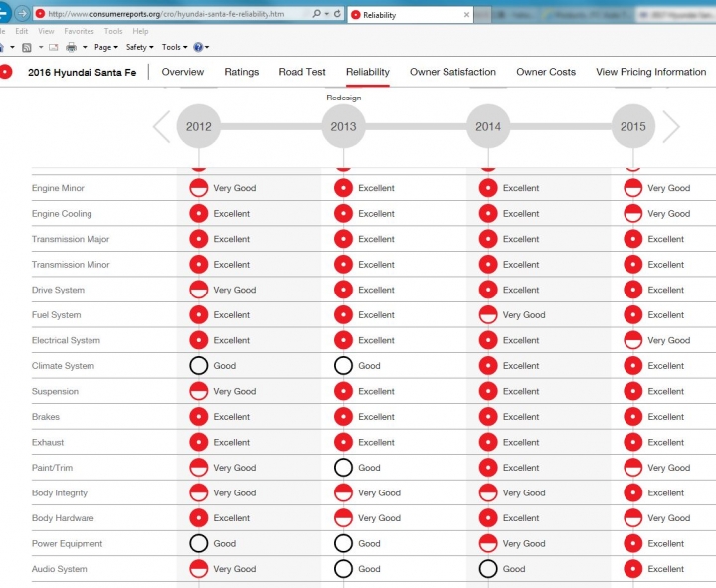The height and width of the screenshot is (588, 716).
Task: Go to the Owner Satisfaction section
Action: pos(452,72)
